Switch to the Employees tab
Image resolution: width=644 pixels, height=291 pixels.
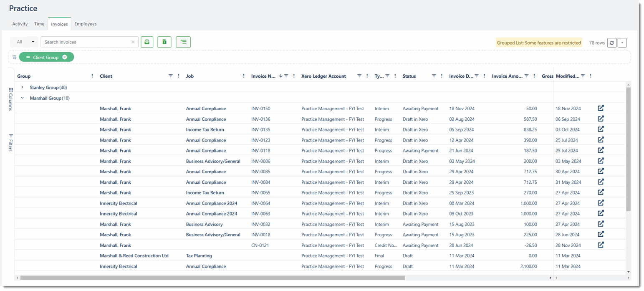pos(86,24)
